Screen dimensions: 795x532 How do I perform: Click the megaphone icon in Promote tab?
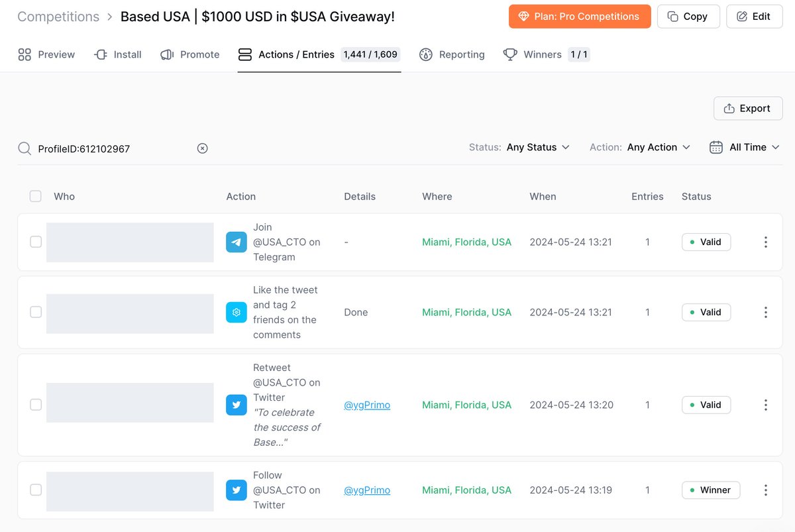pos(167,54)
